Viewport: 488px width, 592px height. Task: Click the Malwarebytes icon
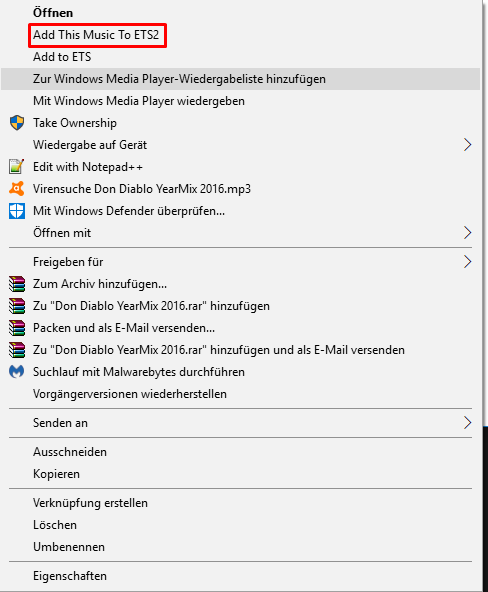[x=17, y=372]
